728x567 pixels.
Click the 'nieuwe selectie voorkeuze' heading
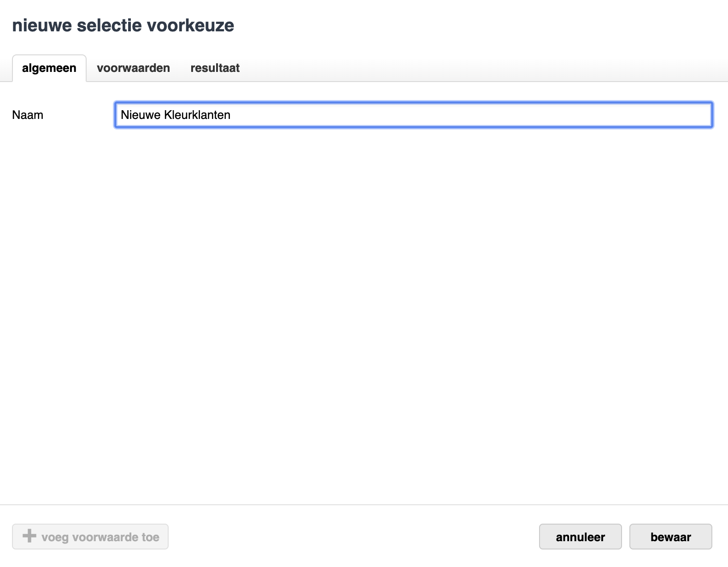pyautogui.click(x=123, y=25)
